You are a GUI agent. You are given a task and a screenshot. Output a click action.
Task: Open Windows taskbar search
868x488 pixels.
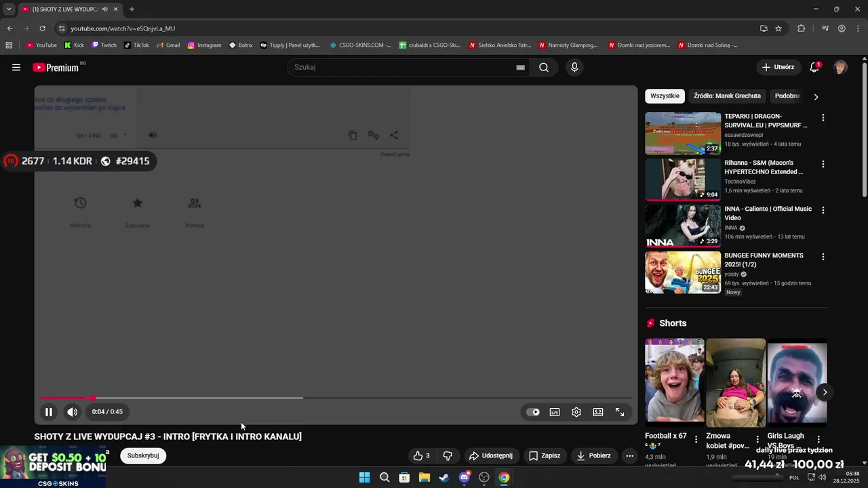pos(384,477)
